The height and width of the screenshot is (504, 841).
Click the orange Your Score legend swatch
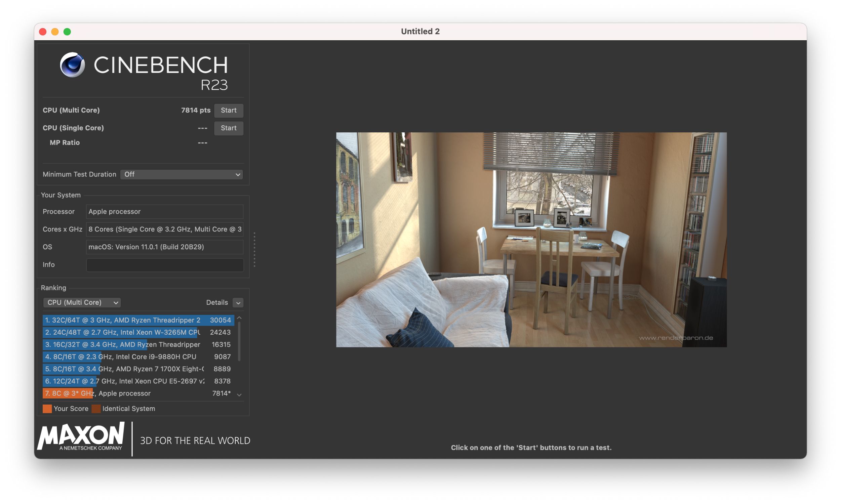click(47, 409)
